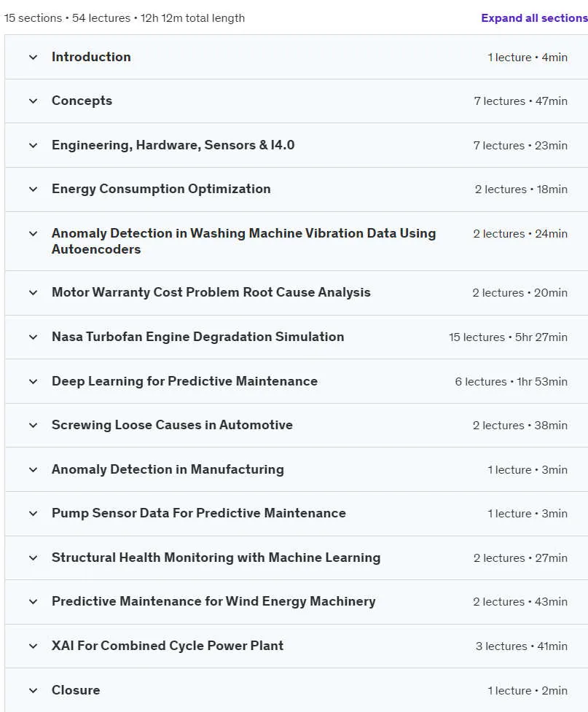Click chevron for Anomaly Detection in Washing Machine
This screenshot has width=588, height=712.
click(x=33, y=233)
